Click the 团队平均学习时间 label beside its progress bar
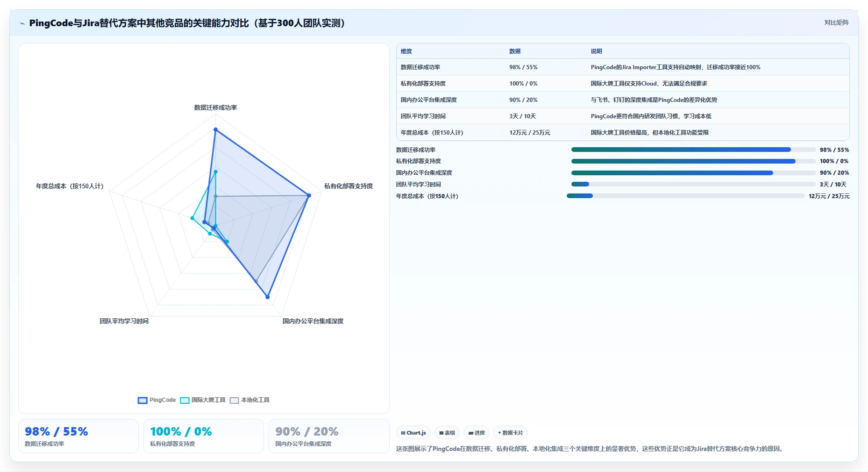 tap(419, 185)
